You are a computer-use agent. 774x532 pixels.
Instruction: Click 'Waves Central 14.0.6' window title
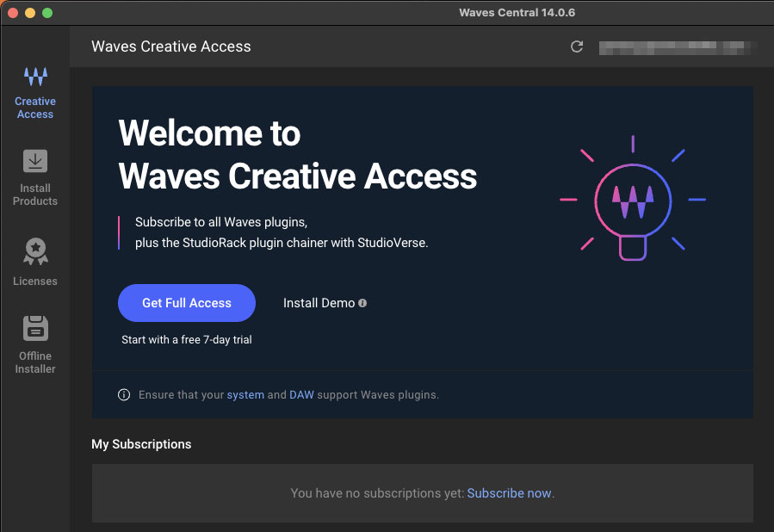click(x=517, y=12)
